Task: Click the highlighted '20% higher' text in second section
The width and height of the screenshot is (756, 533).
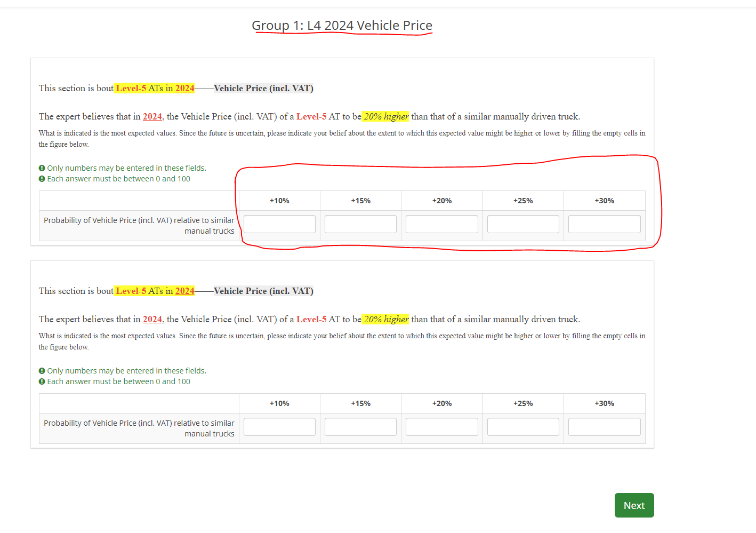Action: [x=386, y=319]
